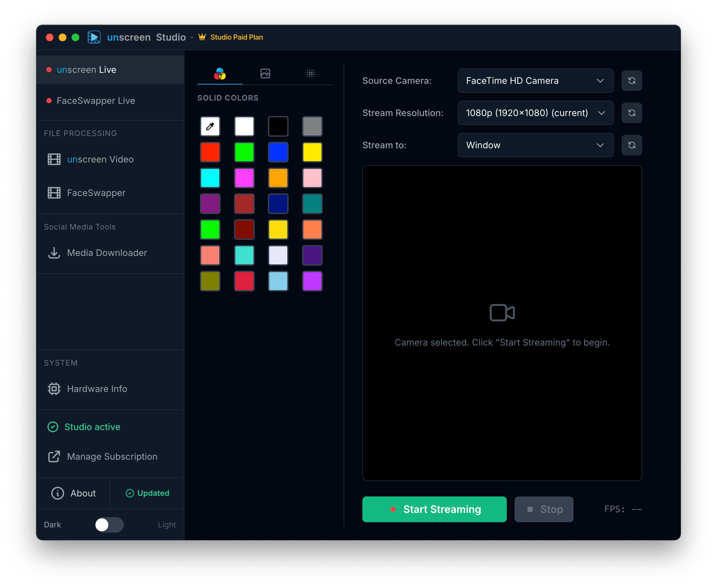Open the Source Camera dropdown

[x=535, y=81]
